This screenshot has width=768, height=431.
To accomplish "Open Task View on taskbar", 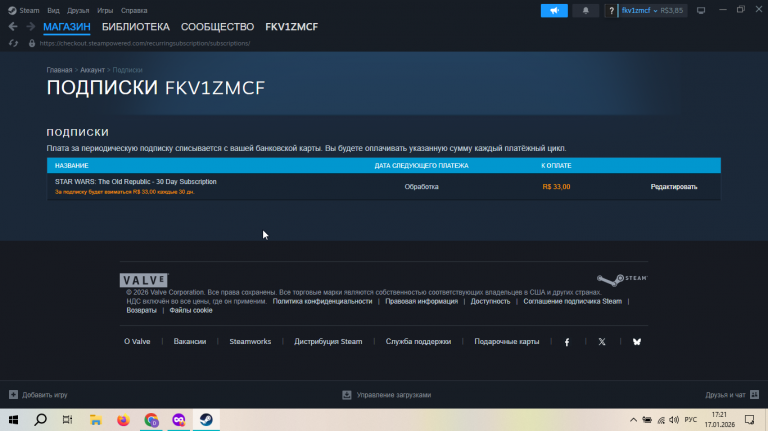I will [68, 420].
